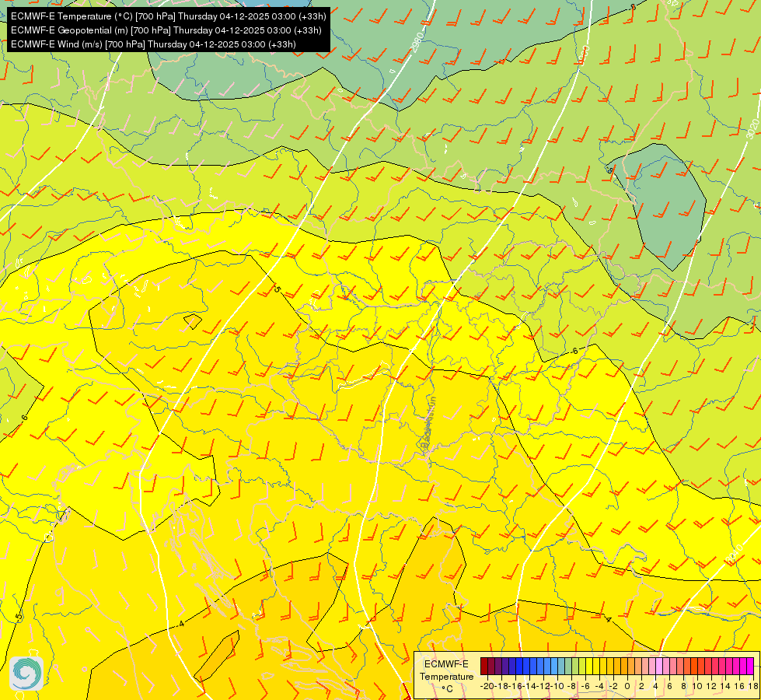Click the swirl logo icon on the map
The image size is (761, 700).
click(x=26, y=674)
